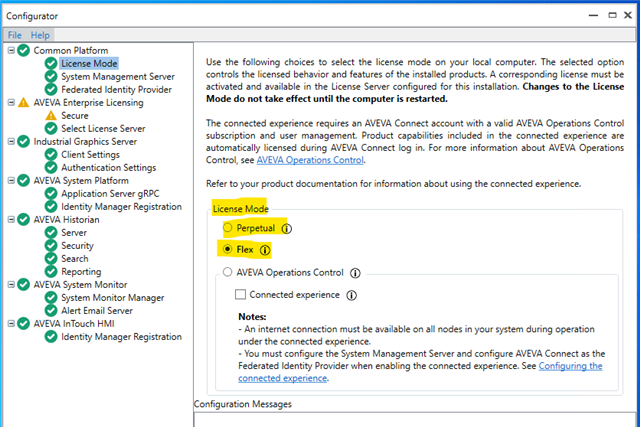Click green check icon beside System Management Server

(51, 75)
